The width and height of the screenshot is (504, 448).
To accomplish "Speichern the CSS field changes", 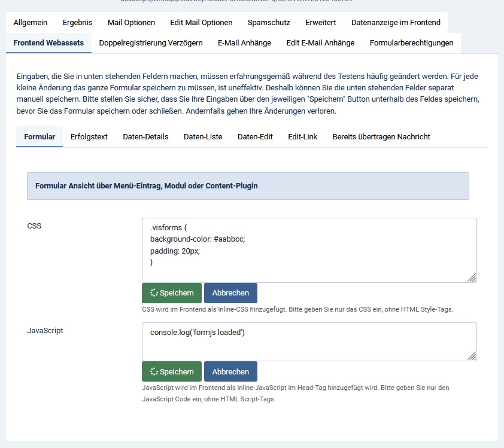I will [171, 292].
